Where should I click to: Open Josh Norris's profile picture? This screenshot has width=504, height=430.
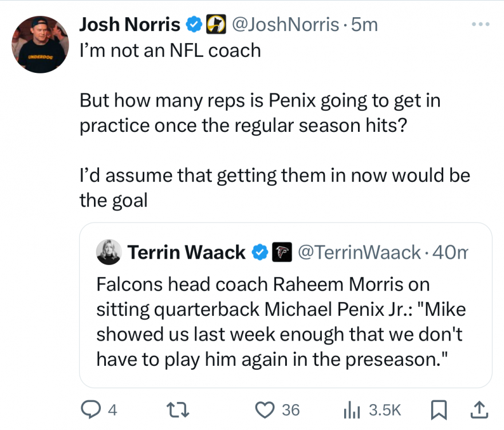(39, 44)
